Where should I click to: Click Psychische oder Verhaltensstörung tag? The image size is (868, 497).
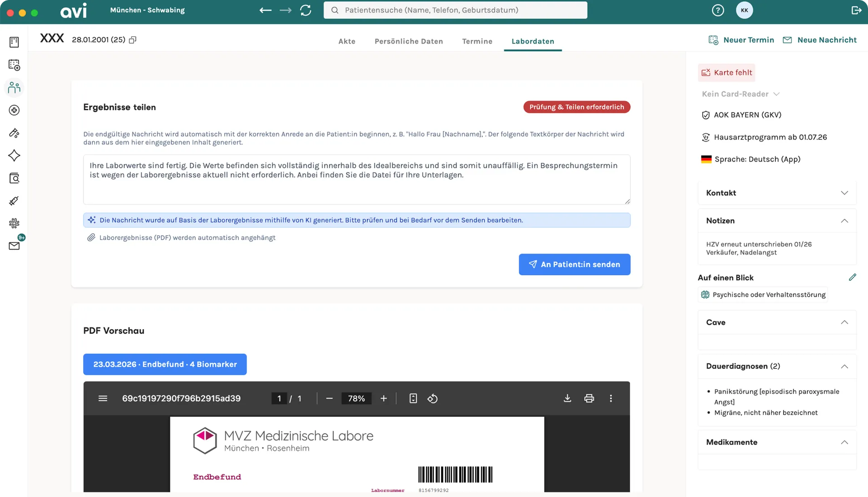763,294
